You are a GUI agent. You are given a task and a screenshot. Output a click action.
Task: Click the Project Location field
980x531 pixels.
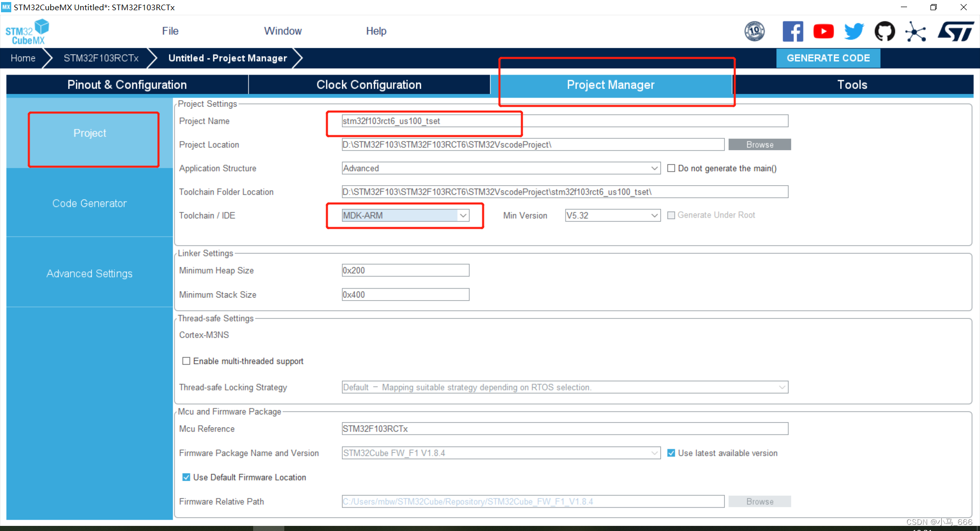533,144
